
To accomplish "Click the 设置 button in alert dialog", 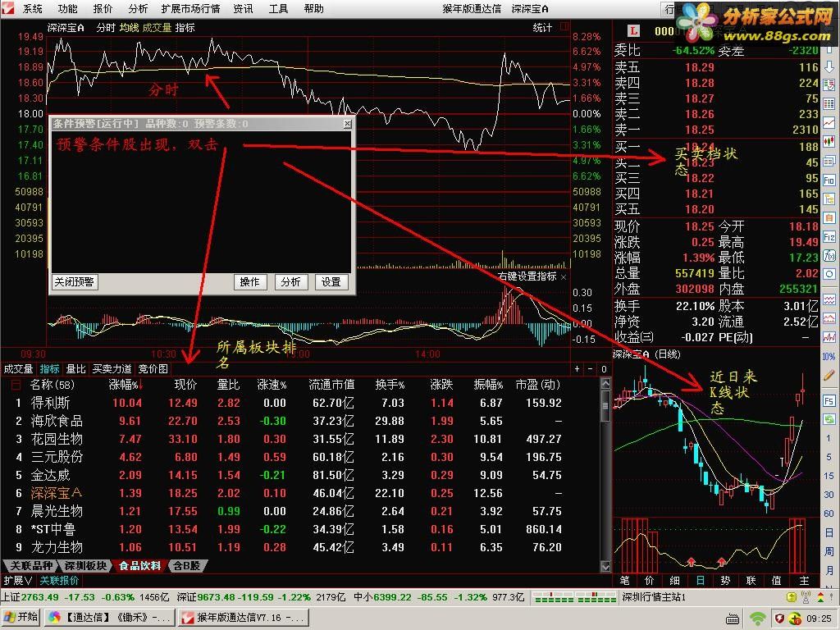I will click(x=331, y=282).
